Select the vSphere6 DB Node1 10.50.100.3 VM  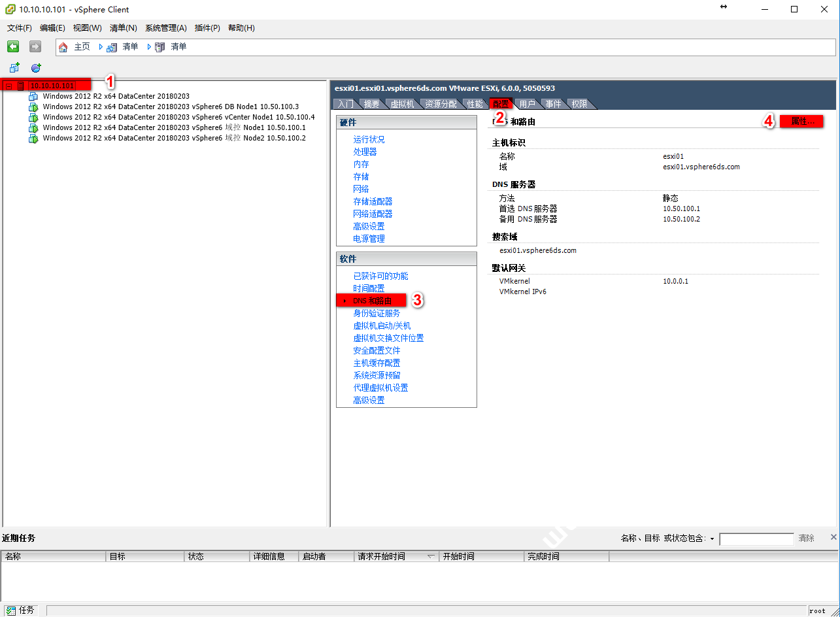coord(170,107)
